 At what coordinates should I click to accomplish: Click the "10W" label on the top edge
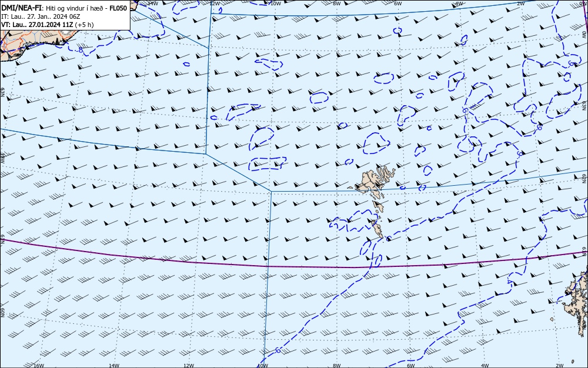276,4
